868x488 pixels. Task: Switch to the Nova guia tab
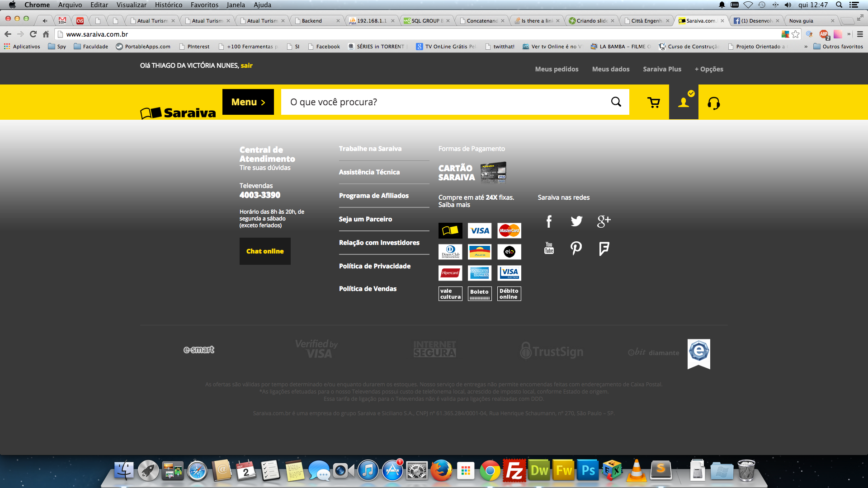pyautogui.click(x=811, y=21)
